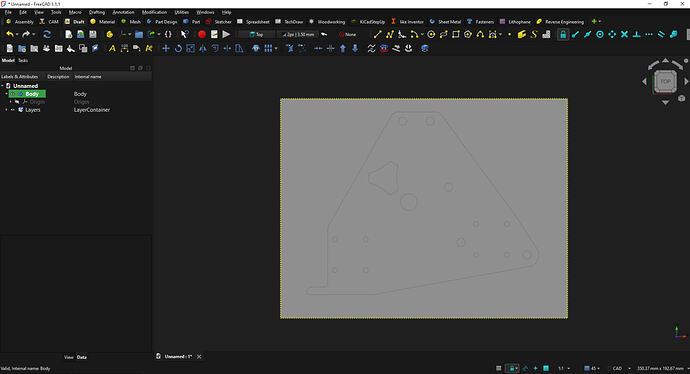Close the Unnamed : 1 document tab
The width and height of the screenshot is (690, 374).
pos(199,356)
